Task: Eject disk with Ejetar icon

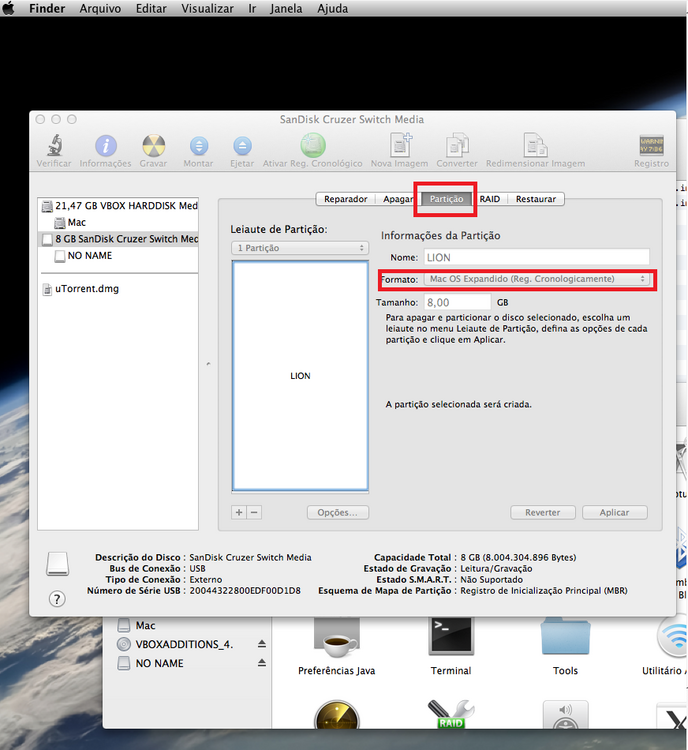Action: [x=241, y=146]
